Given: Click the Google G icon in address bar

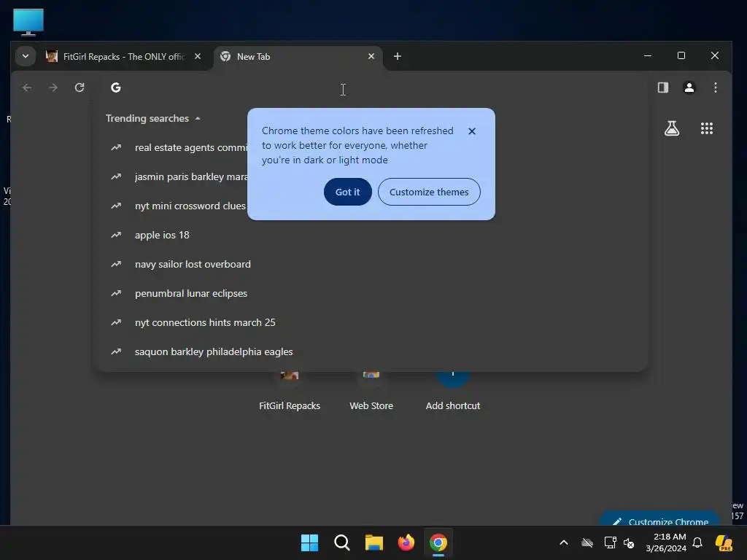Looking at the screenshot, I should point(116,87).
